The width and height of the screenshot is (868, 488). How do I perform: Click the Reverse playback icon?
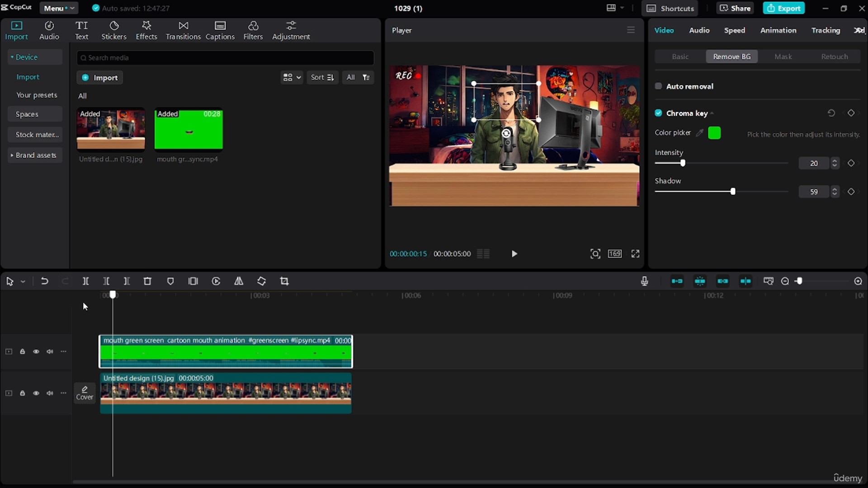pos(216,281)
